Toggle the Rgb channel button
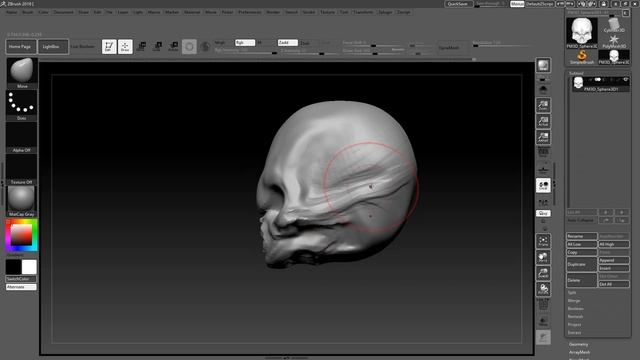The width and height of the screenshot is (640, 360). [244, 42]
